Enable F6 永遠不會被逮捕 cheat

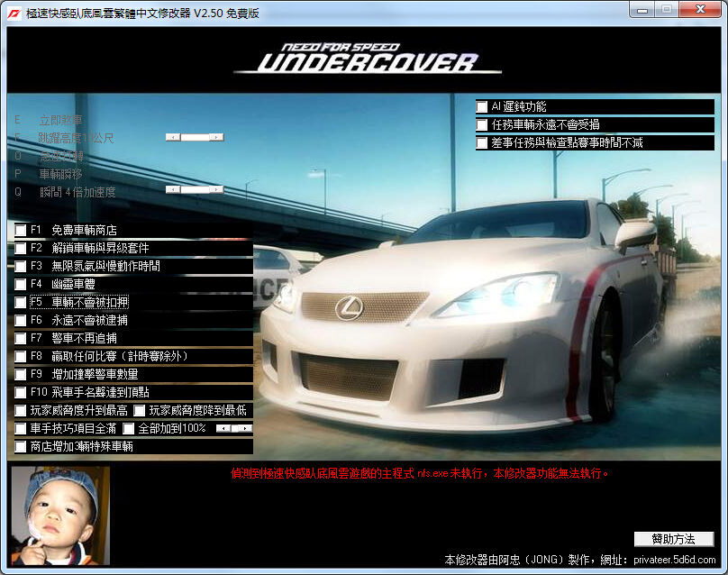(18, 320)
